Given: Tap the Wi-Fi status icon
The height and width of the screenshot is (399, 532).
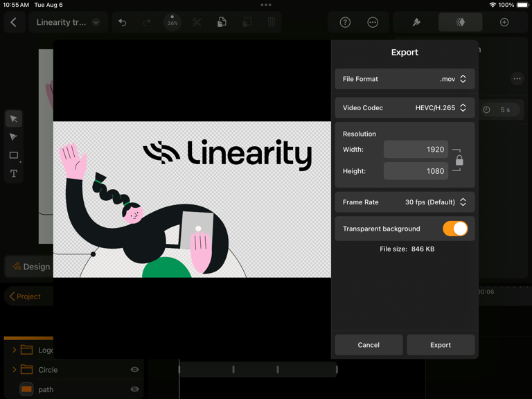Looking at the screenshot, I should [493, 5].
